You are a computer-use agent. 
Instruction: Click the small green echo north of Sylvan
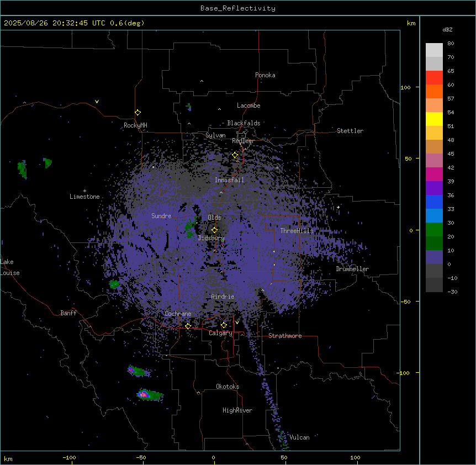(189, 107)
